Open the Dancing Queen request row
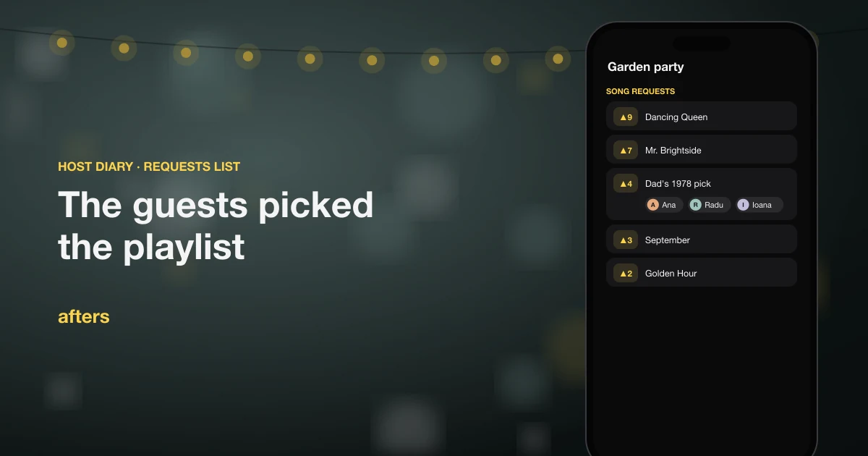 point(702,116)
